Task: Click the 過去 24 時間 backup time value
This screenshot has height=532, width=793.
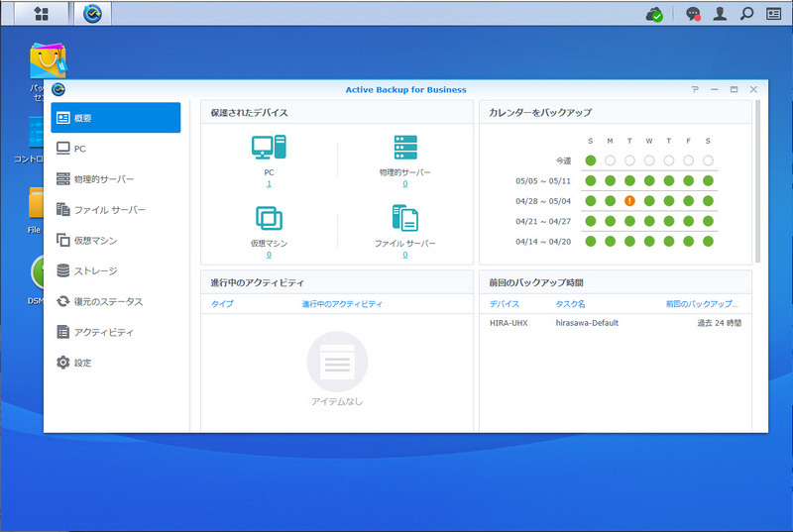Action: click(x=720, y=323)
